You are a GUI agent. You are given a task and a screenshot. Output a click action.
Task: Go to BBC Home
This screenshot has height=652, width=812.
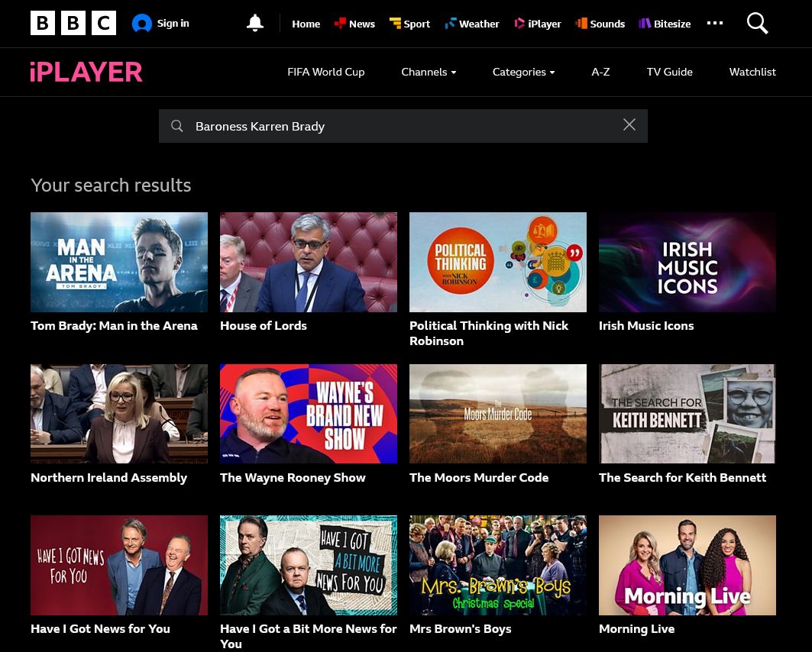tap(306, 24)
